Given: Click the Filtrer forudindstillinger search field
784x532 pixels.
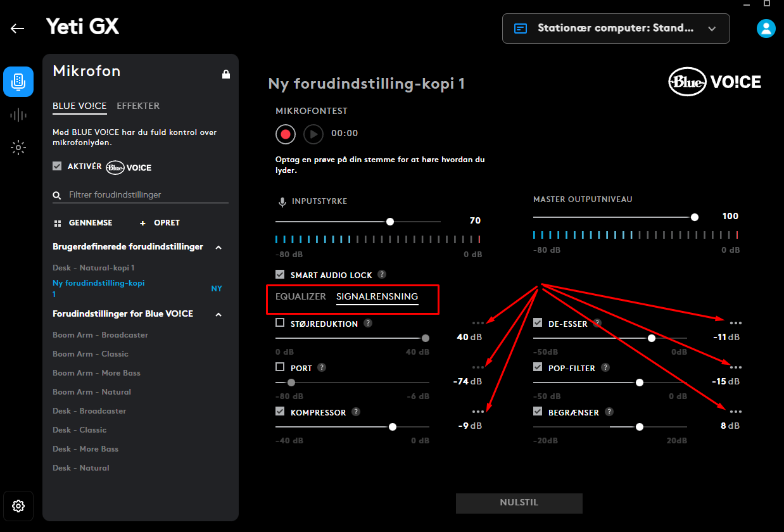Looking at the screenshot, I should tap(141, 195).
